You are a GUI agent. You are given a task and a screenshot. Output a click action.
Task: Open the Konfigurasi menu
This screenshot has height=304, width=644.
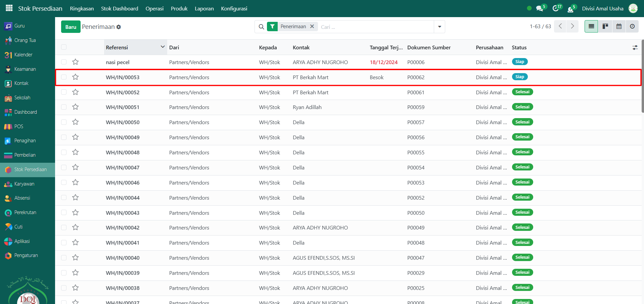click(x=234, y=8)
